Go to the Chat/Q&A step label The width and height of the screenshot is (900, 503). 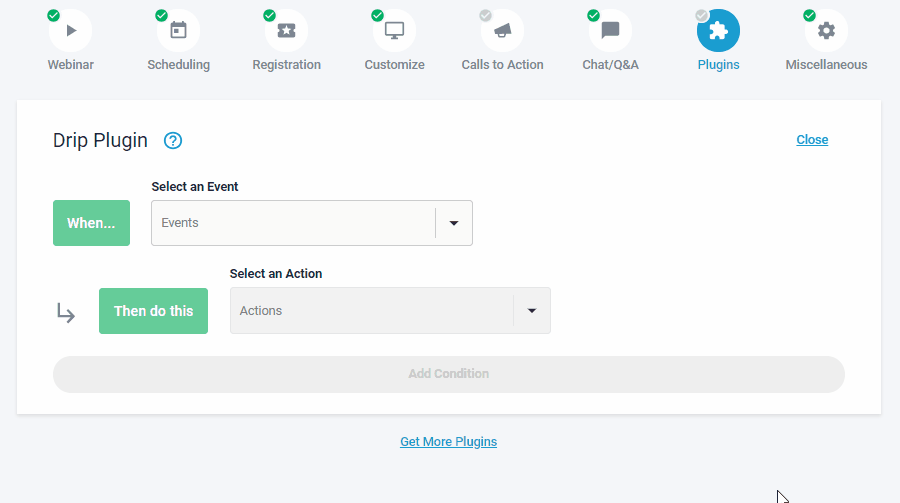coord(610,65)
